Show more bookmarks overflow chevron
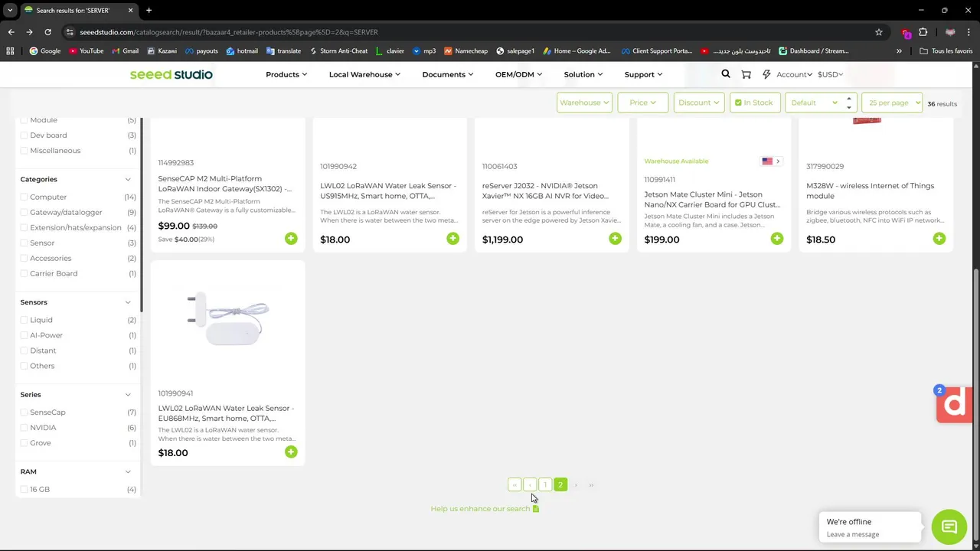Viewport: 980px width, 551px height. tap(899, 51)
